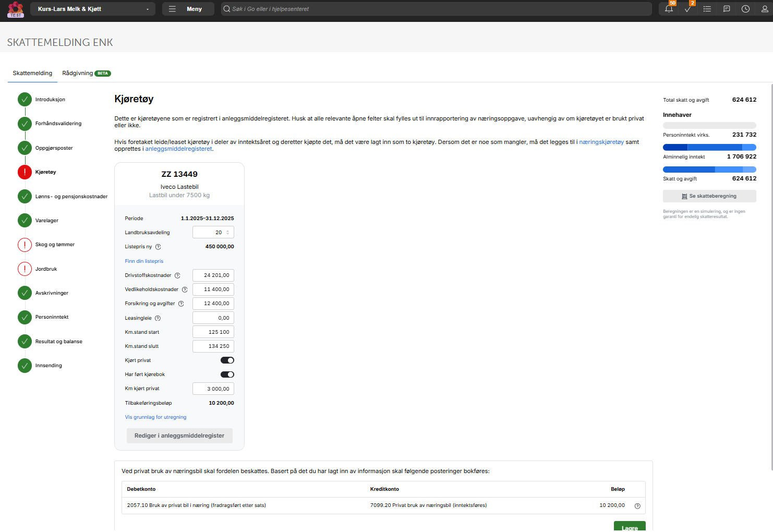Click the Se skatteberegning button

(x=709, y=196)
